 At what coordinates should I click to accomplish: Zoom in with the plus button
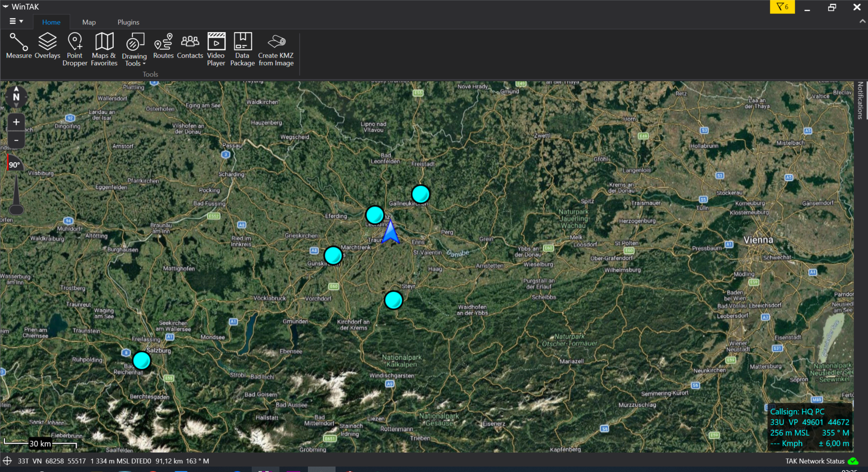click(x=16, y=122)
